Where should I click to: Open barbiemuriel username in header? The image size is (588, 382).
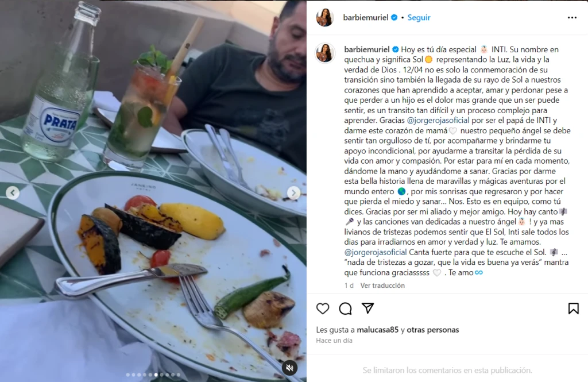(x=366, y=17)
